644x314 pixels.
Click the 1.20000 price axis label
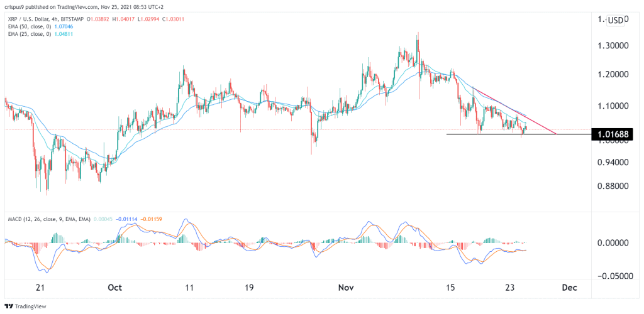click(611, 75)
